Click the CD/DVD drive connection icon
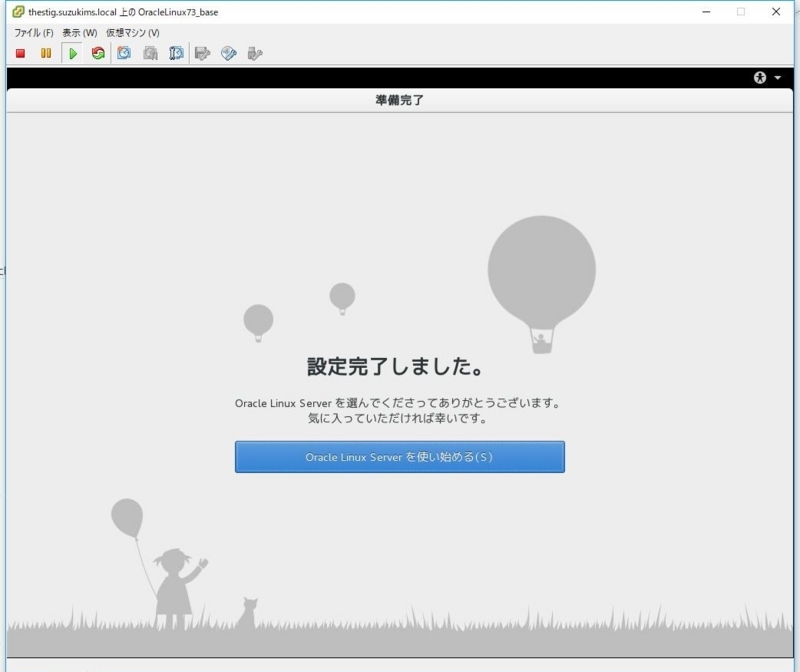 (229, 53)
